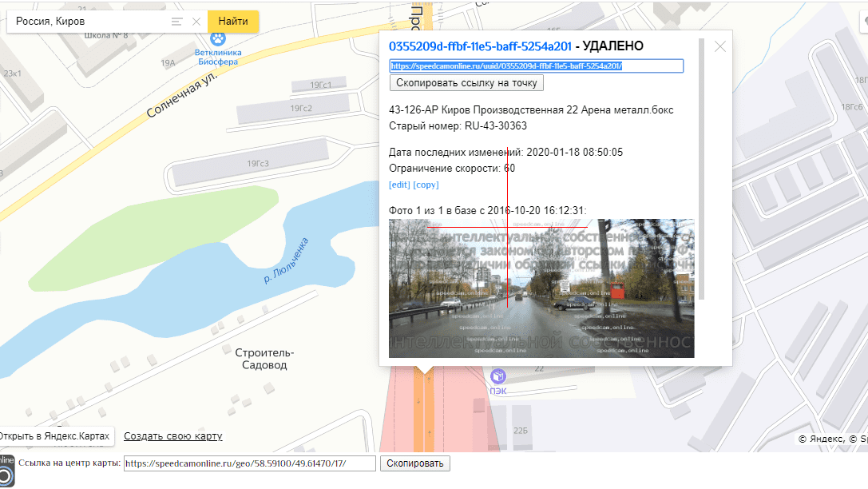The width and height of the screenshot is (868, 489).
Task: Close the camera info popup
Action: 720,46
